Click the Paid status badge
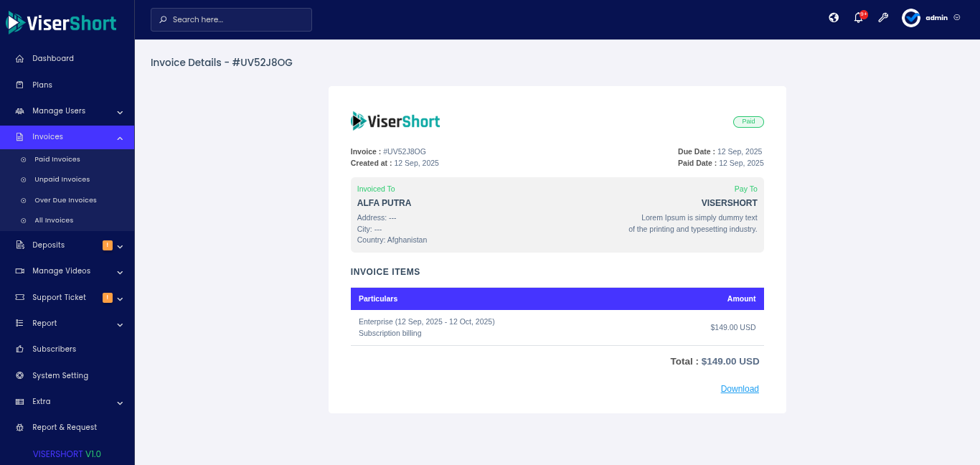This screenshot has height=465, width=980. pyautogui.click(x=748, y=122)
